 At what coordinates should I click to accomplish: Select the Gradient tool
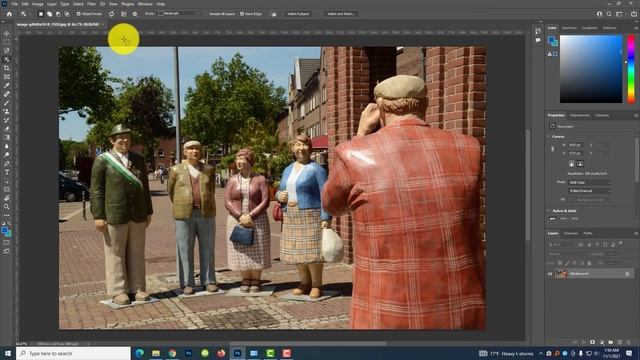click(x=7, y=138)
